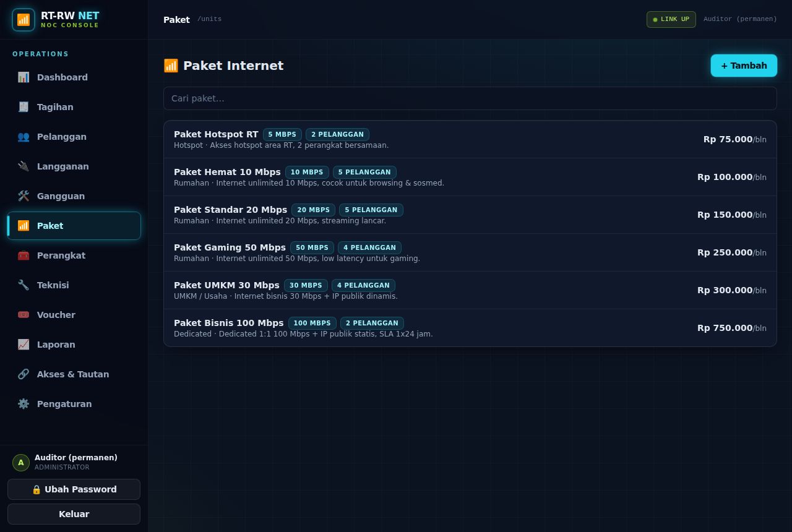Click the Dashboard chart icon in sidebar
The height and width of the screenshot is (532, 792).
click(24, 77)
